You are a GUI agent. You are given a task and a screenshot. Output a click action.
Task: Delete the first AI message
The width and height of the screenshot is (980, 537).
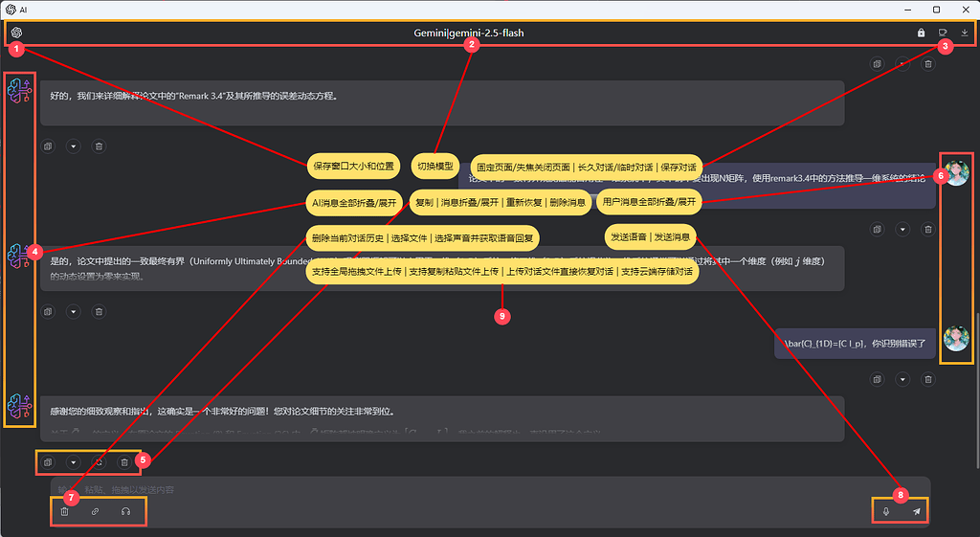tap(99, 146)
